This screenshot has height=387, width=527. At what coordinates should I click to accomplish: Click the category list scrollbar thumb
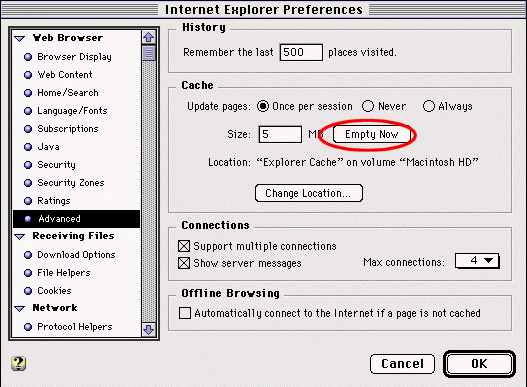coord(149,53)
